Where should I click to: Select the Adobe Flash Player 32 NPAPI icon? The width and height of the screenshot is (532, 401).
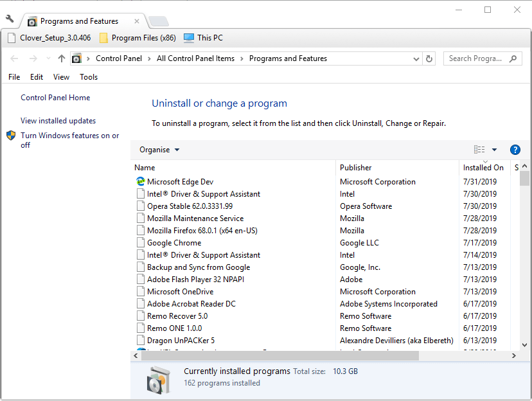point(141,279)
